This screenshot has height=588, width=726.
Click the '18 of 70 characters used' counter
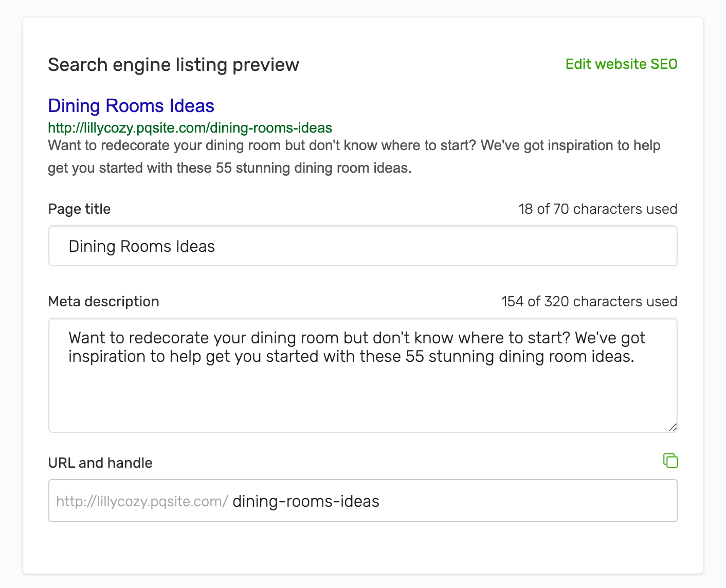pos(597,209)
